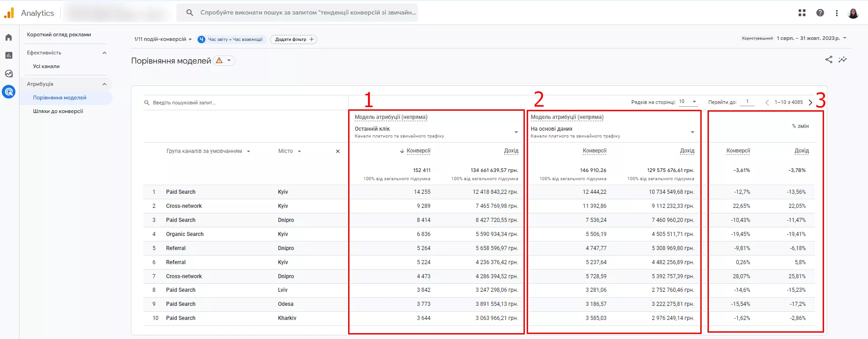Open the Останній клік attribution model dropdown

pos(516,132)
